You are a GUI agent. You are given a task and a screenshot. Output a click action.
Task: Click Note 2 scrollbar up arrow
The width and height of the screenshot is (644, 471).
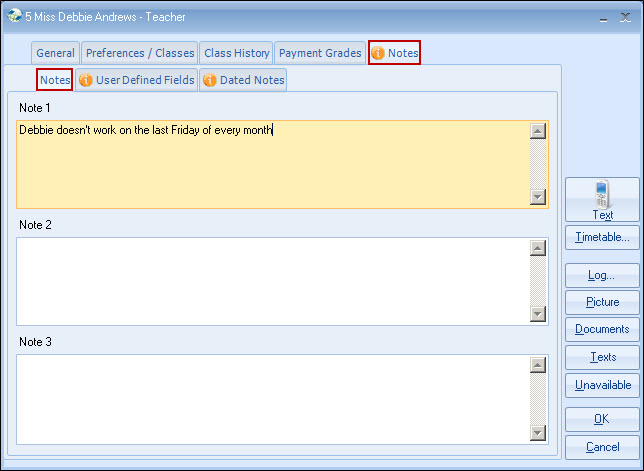538,248
